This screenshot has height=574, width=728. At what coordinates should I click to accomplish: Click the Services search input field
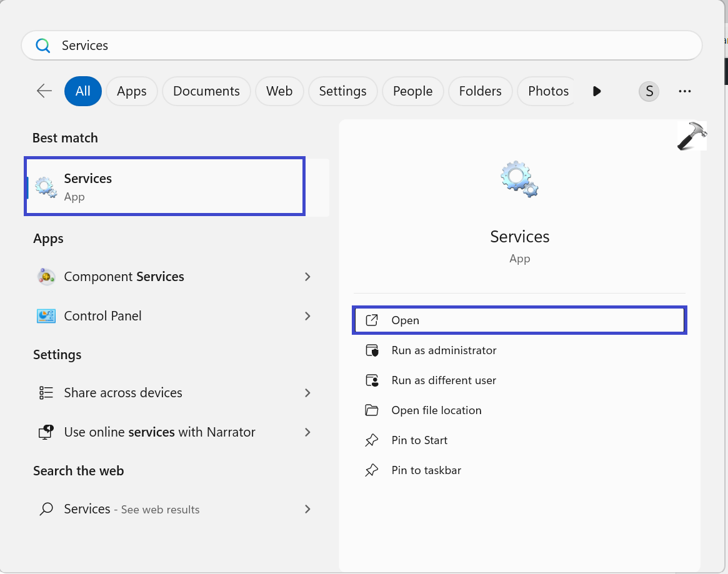pyautogui.click(x=375, y=46)
